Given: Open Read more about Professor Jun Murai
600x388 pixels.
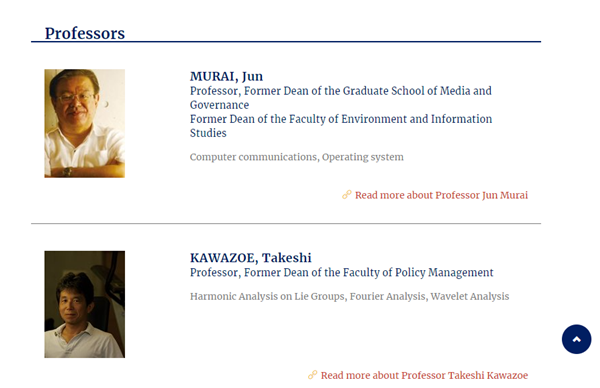Looking at the screenshot, I should click(441, 195).
